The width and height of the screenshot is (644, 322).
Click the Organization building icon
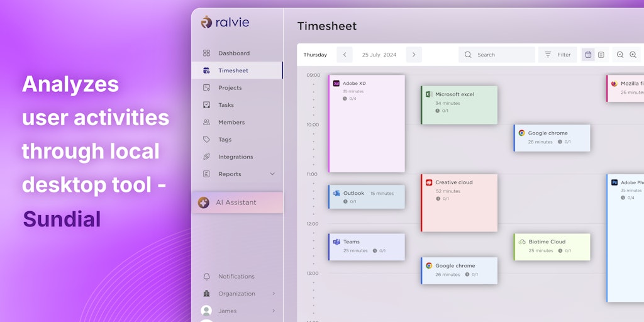206,294
